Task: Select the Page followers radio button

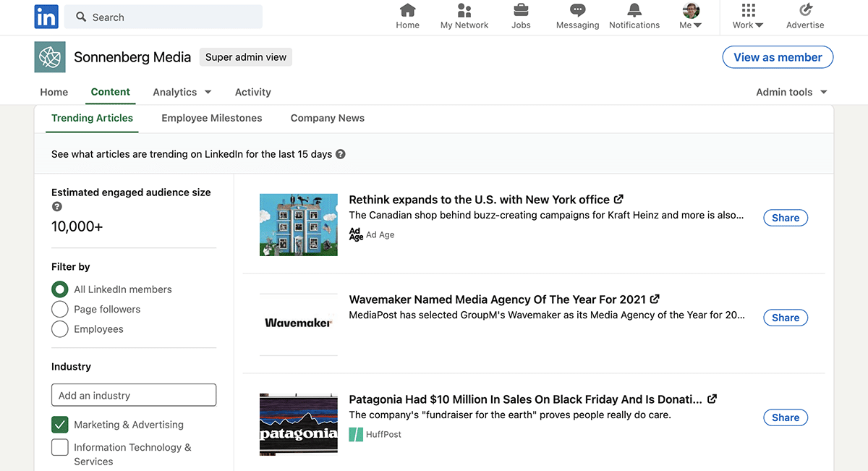Action: click(60, 309)
